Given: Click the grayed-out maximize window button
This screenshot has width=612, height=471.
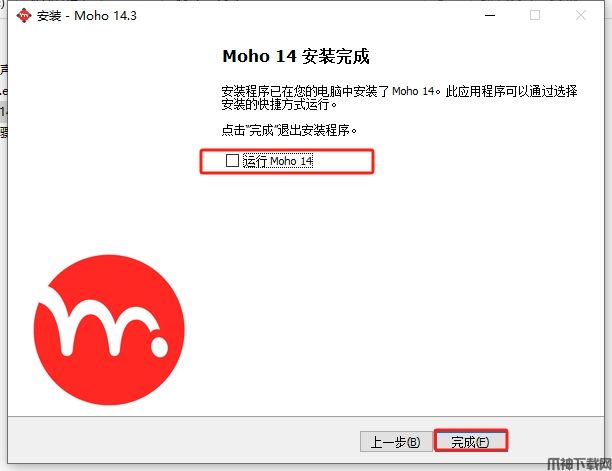Looking at the screenshot, I should [535, 15].
